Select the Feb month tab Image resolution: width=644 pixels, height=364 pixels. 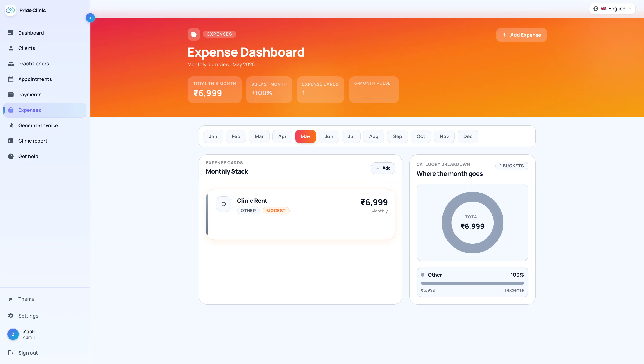236,136
